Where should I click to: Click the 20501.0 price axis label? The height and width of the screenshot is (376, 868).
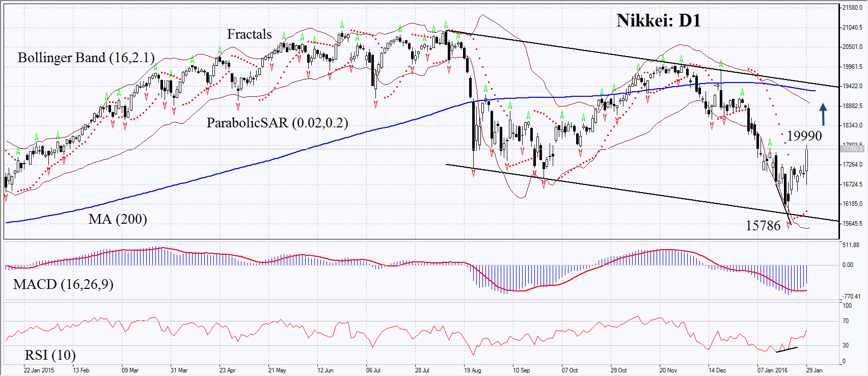click(x=852, y=47)
